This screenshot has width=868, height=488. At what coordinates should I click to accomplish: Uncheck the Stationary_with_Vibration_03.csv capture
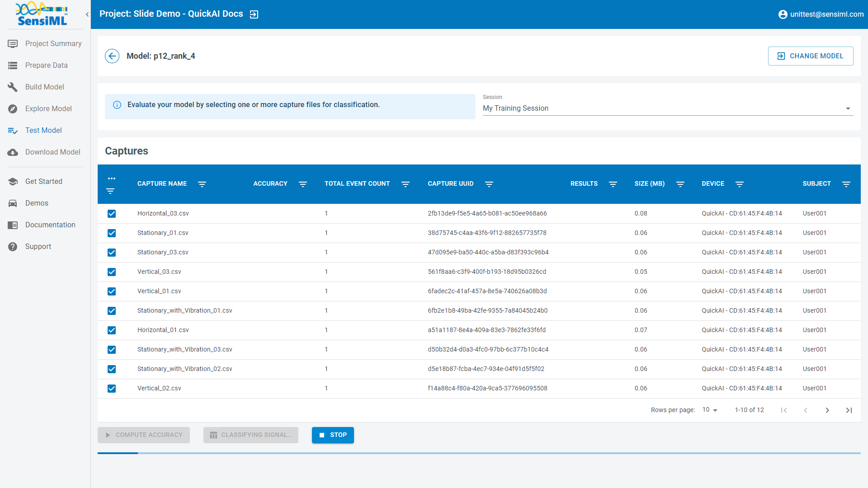[112, 350]
